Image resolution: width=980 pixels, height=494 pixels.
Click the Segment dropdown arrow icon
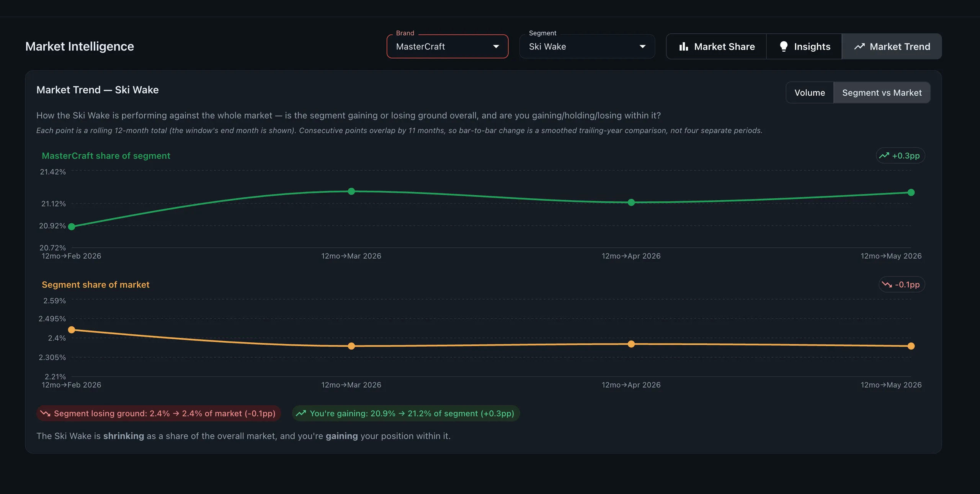(x=642, y=47)
